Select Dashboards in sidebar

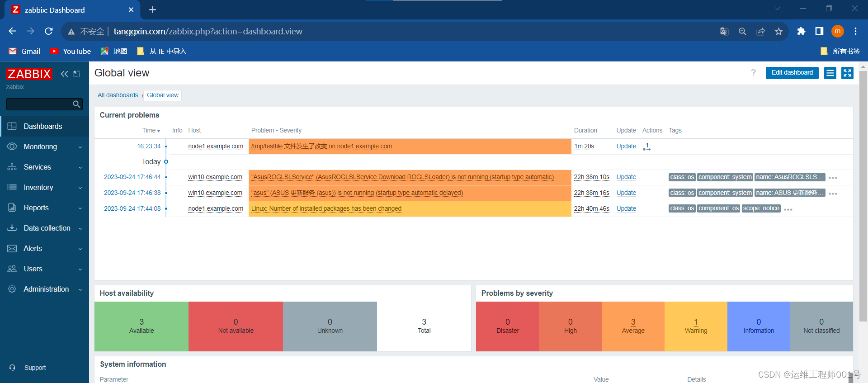pyautogui.click(x=45, y=126)
